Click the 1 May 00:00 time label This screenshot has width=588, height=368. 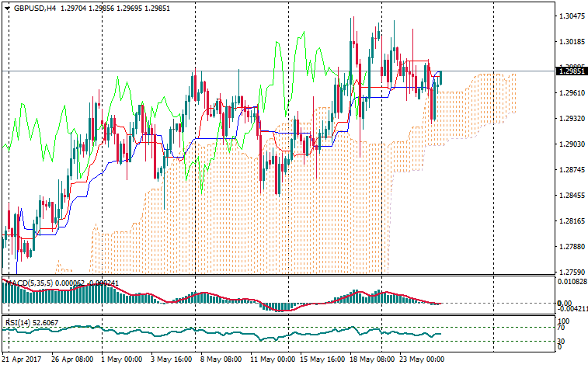coord(122,360)
